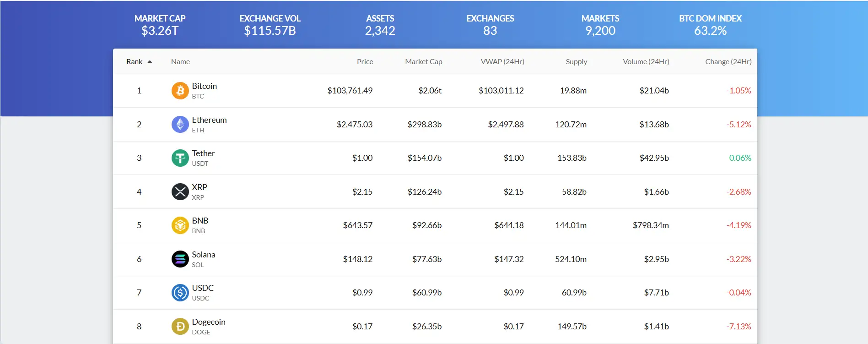Click the Bitcoin orange logo icon
868x344 pixels.
point(180,91)
